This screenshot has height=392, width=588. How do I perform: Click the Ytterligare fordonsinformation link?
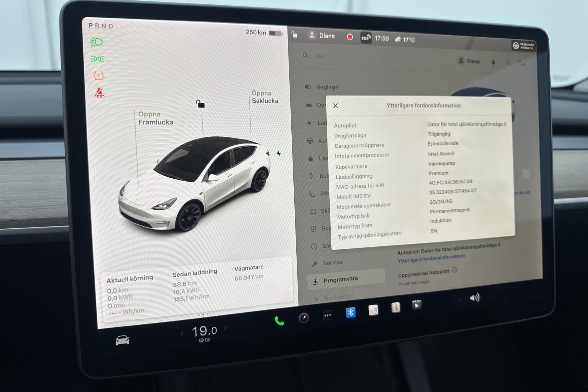tap(431, 258)
